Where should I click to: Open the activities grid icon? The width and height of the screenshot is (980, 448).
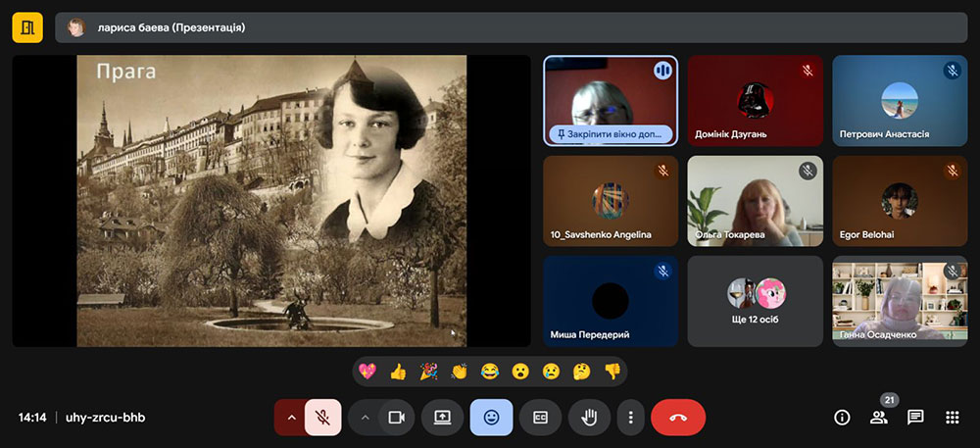[x=952, y=417]
